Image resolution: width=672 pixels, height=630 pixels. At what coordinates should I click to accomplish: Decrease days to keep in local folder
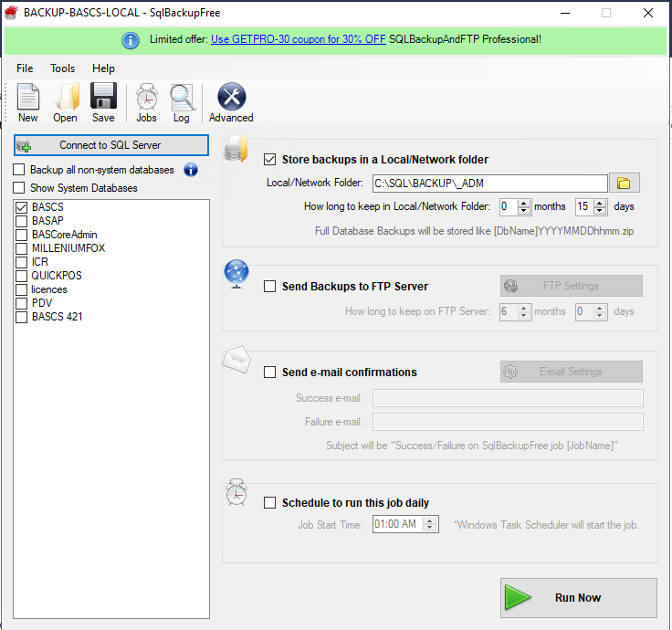tap(600, 211)
